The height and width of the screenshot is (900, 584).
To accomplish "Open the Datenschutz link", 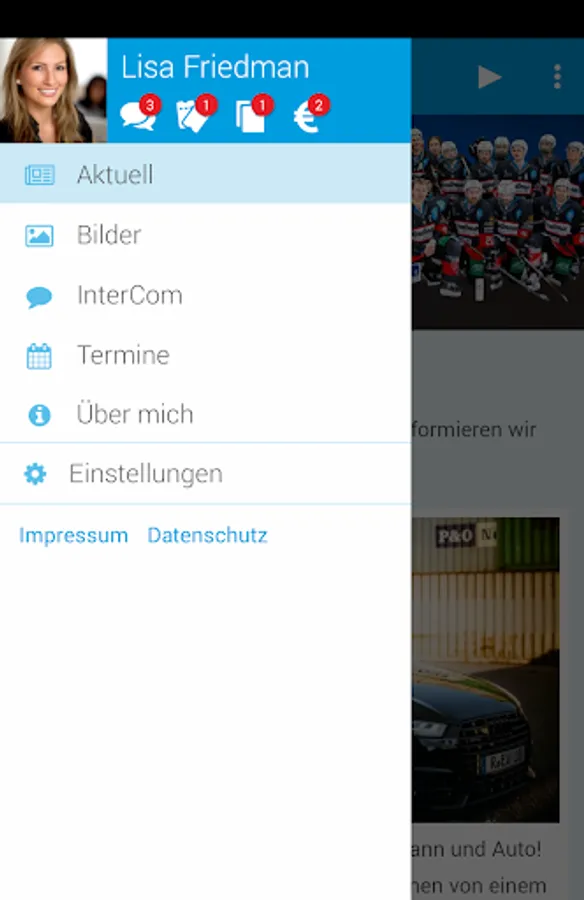I will coord(207,536).
